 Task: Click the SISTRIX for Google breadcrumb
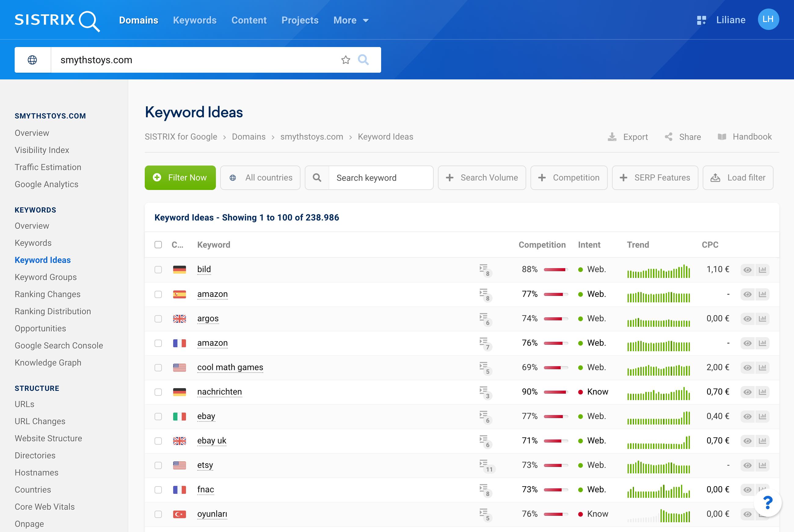(x=181, y=137)
